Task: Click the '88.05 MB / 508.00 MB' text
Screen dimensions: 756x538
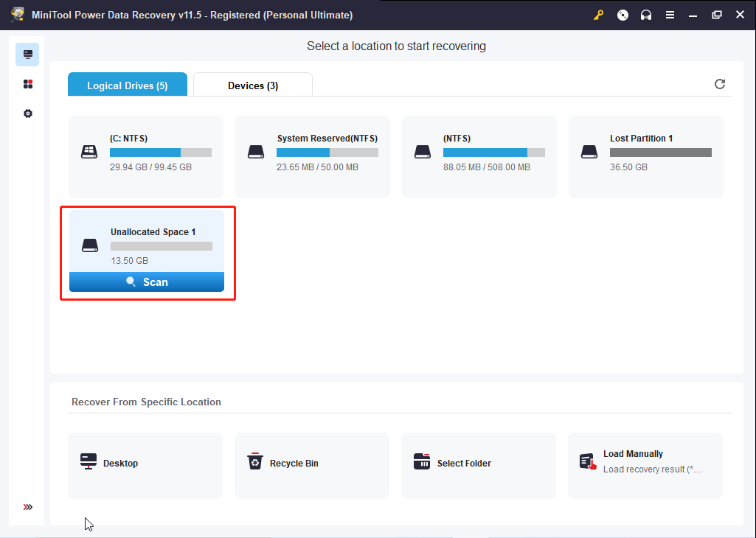Action: tap(487, 167)
